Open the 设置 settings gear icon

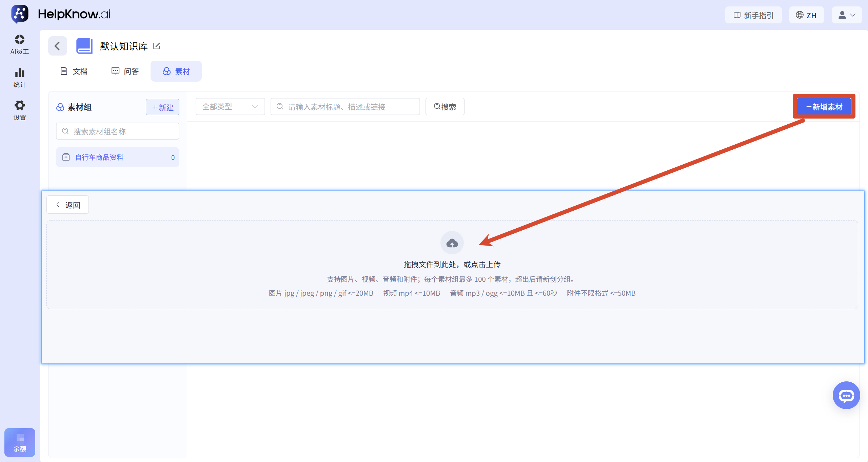pyautogui.click(x=20, y=110)
